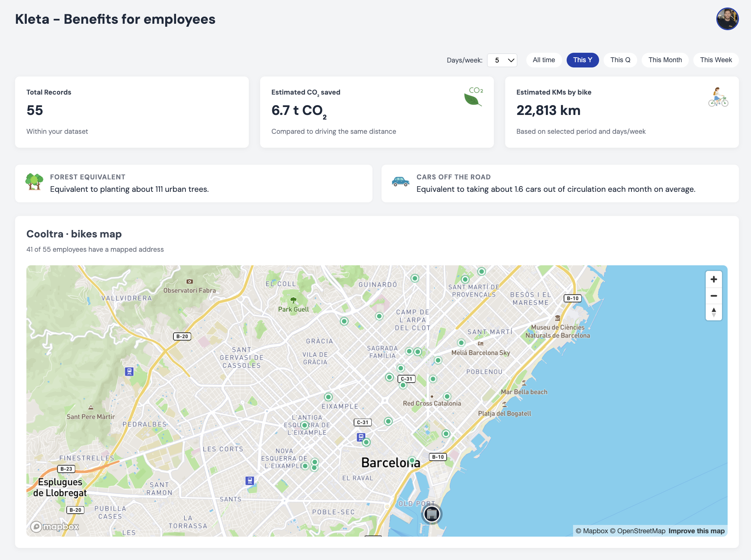Screen dimensions: 751x560
Task: Reset map bearing with compass button
Action: (714, 312)
